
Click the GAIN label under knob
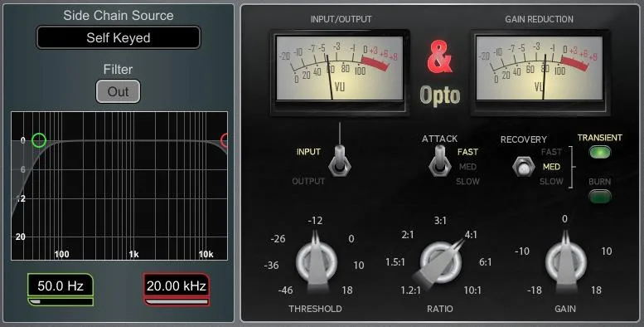(x=565, y=309)
